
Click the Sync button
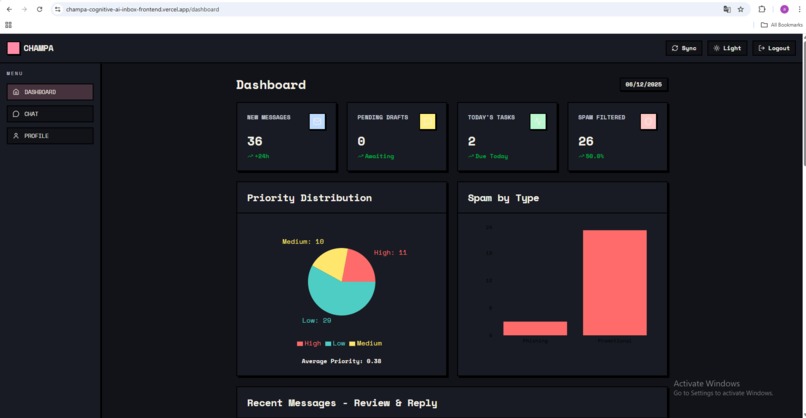(x=684, y=48)
